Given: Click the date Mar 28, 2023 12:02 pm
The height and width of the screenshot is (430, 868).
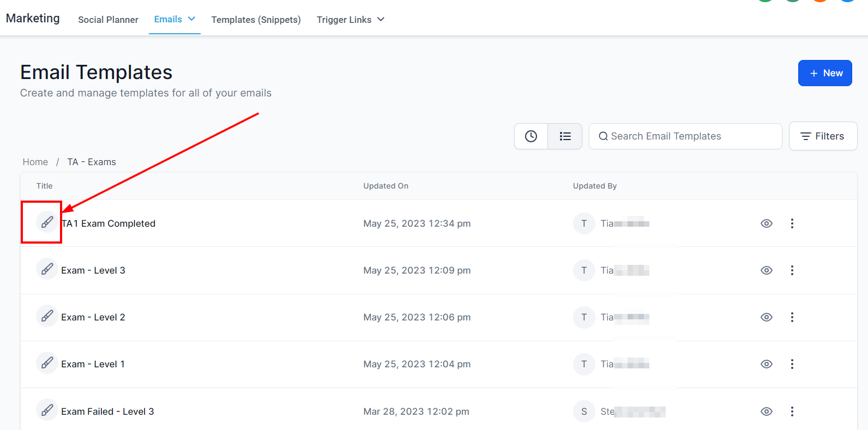Looking at the screenshot, I should [417, 411].
